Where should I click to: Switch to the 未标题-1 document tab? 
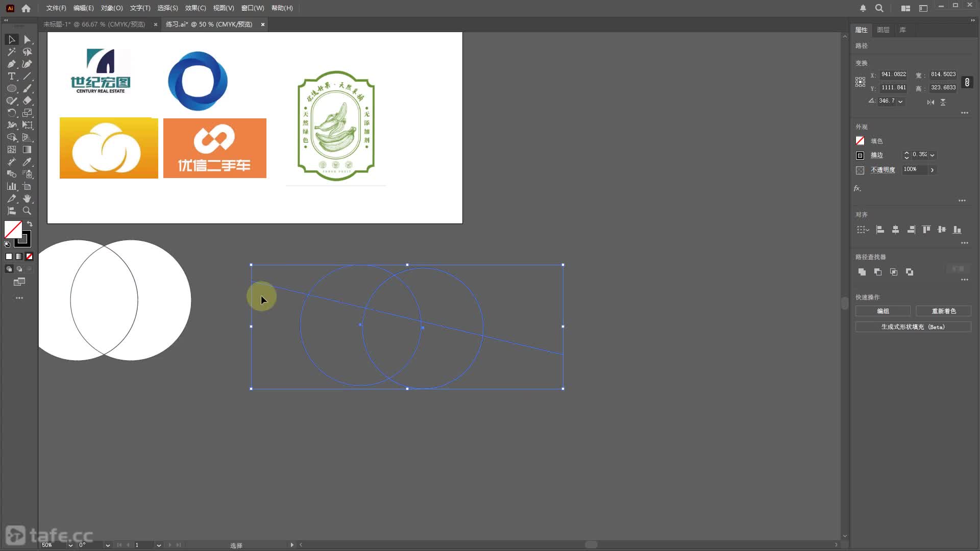[94, 24]
